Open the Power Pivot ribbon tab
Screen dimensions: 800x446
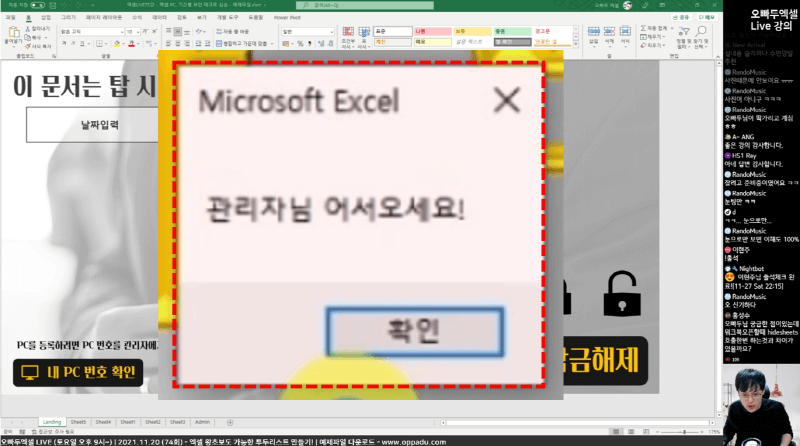287,17
